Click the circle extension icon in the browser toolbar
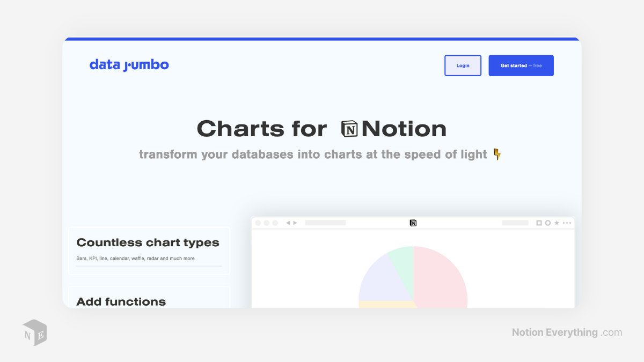The image size is (644, 362). (x=547, y=223)
